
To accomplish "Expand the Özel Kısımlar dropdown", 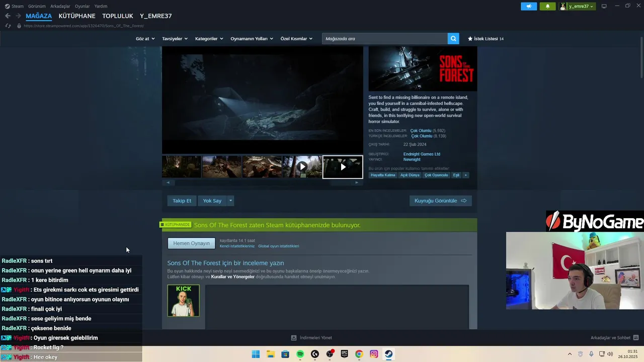I will pyautogui.click(x=296, y=39).
